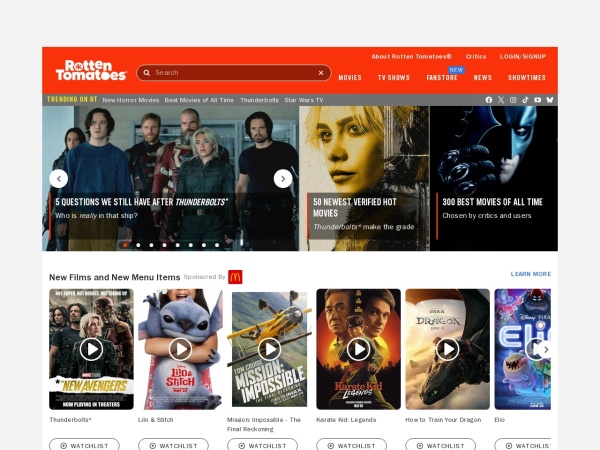Add How to Train Your Dragon to Watchlist
Viewport: 600px width, 450px height.
[440, 445]
